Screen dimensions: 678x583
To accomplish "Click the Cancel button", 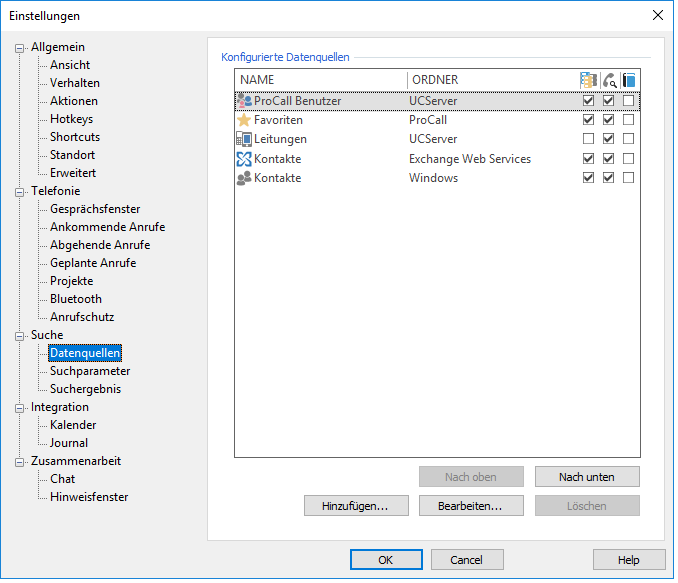I will pyautogui.click(x=467, y=560).
